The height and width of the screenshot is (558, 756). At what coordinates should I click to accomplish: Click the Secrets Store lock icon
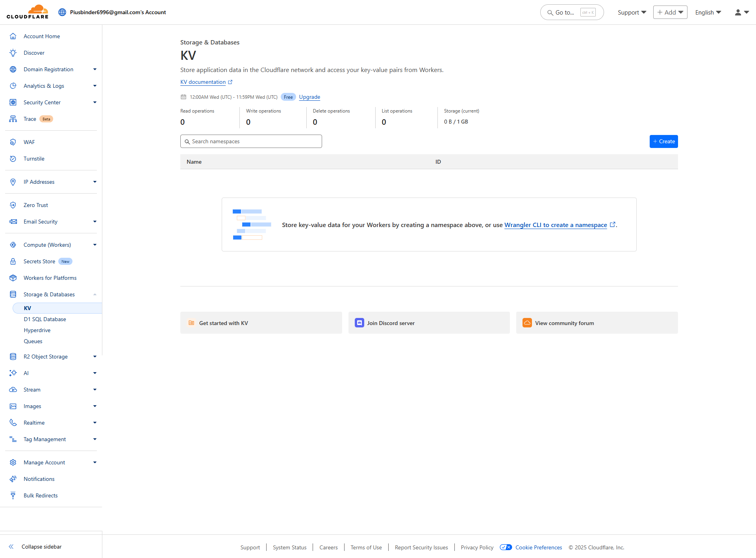click(13, 261)
